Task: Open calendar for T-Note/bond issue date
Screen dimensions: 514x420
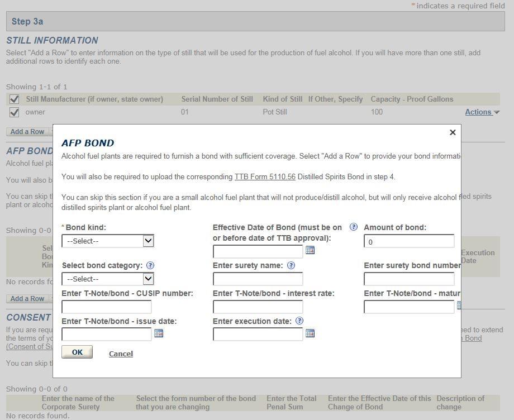Action: (159, 333)
